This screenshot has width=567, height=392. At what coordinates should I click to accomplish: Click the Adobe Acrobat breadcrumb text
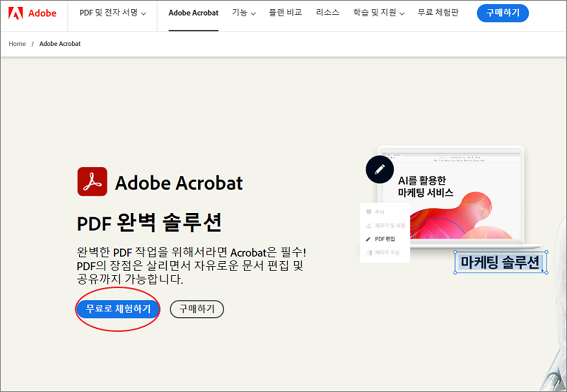click(60, 44)
